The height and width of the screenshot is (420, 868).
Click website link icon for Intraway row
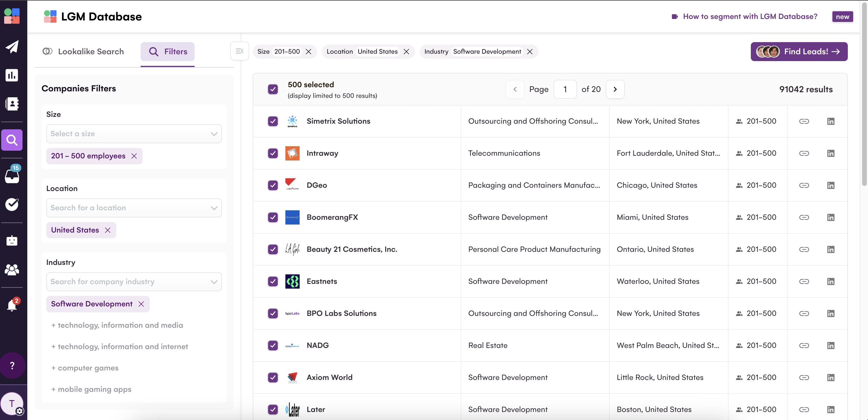(x=804, y=153)
